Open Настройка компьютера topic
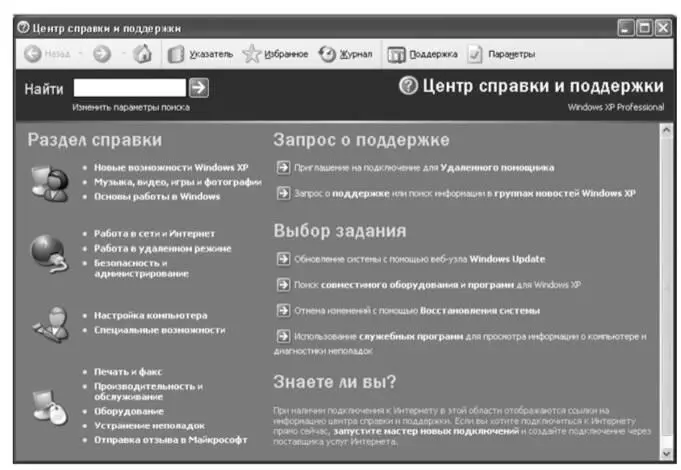 point(151,315)
